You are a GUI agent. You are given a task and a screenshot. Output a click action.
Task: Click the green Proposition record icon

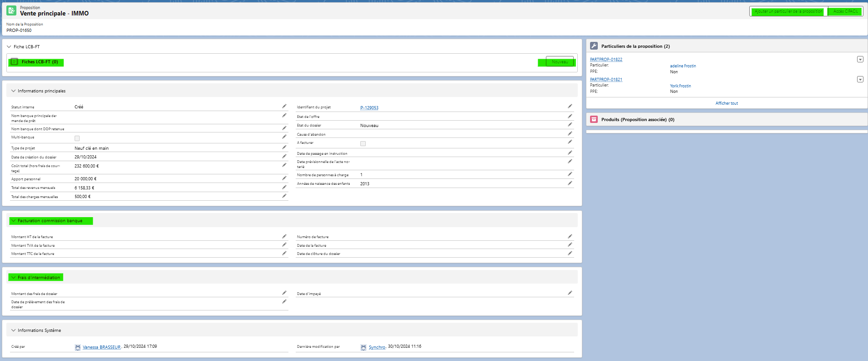(11, 10)
